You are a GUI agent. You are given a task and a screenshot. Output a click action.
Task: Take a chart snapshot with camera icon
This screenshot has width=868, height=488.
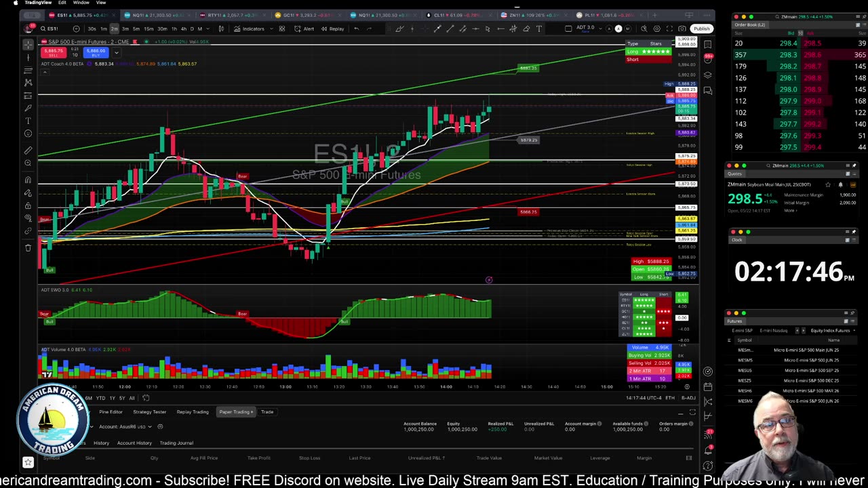click(682, 28)
